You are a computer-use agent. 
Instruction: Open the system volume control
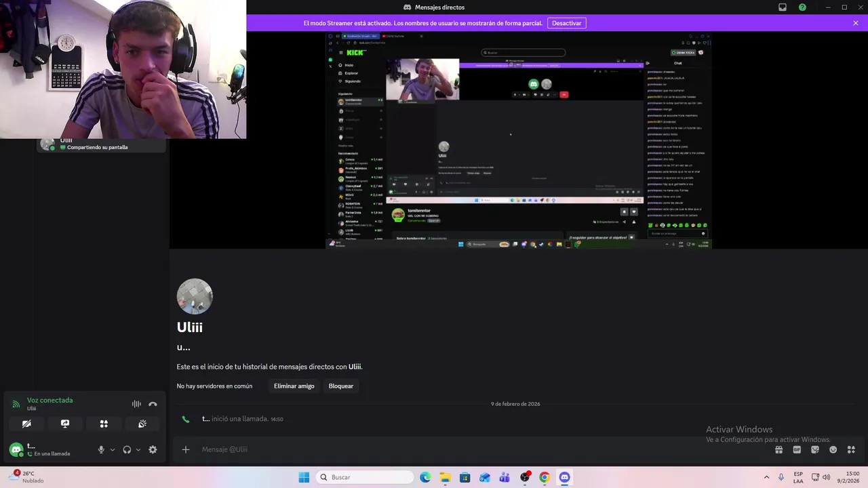826,477
